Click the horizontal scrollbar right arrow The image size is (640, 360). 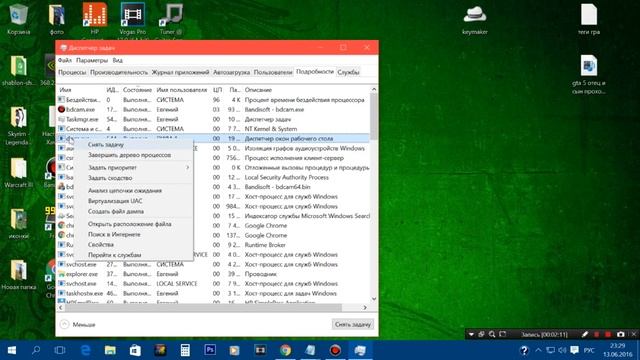pyautogui.click(x=365, y=307)
